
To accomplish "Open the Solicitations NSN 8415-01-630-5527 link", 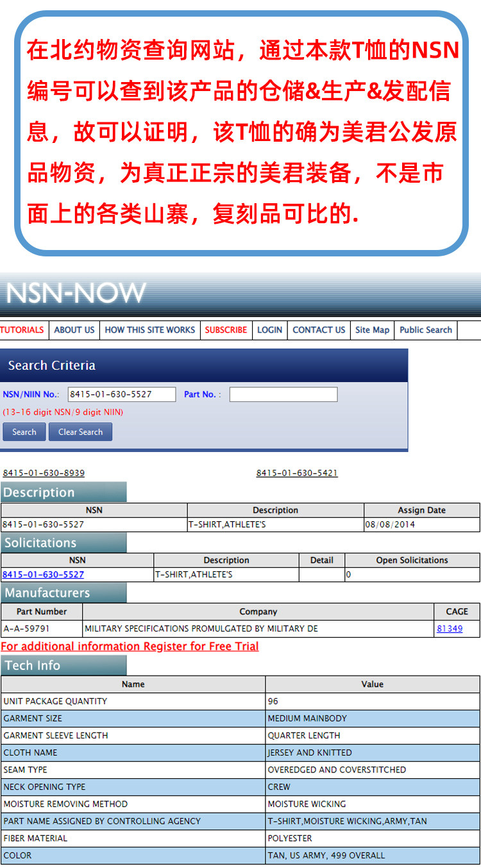I will 43,575.
